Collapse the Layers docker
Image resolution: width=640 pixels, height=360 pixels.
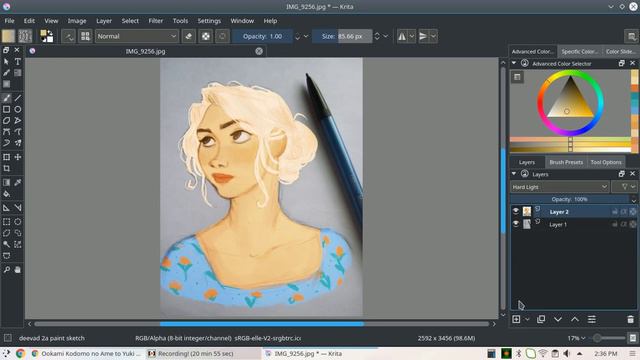point(514,174)
